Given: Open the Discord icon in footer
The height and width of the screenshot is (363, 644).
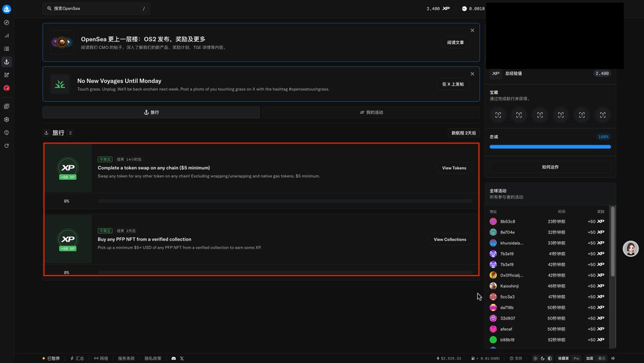Looking at the screenshot, I should 173,359.
